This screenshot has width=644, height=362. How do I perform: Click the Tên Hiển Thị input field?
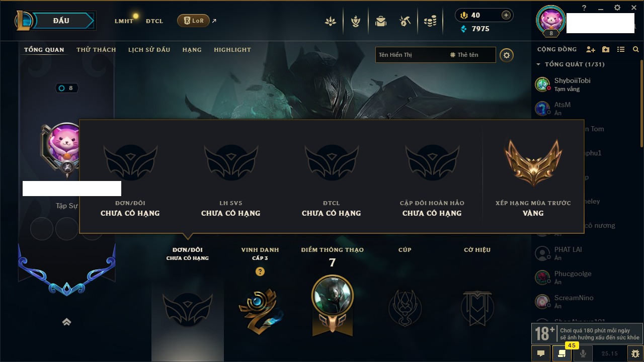(x=411, y=55)
